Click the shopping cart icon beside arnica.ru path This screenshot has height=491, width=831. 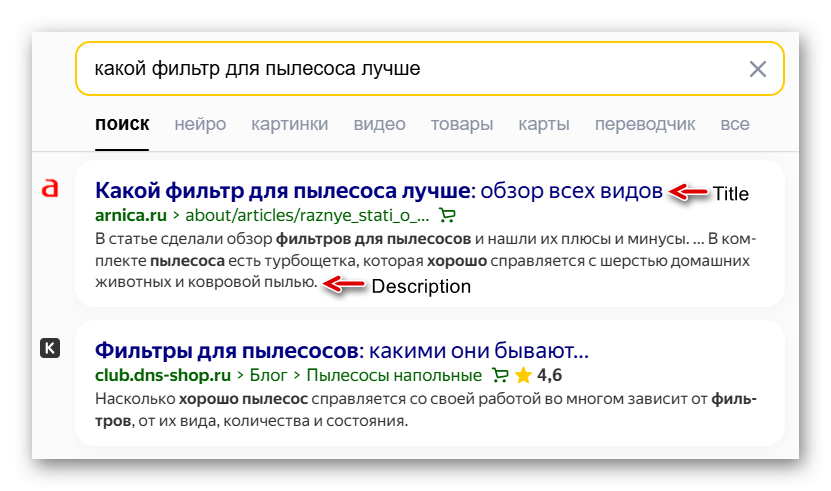click(x=447, y=215)
